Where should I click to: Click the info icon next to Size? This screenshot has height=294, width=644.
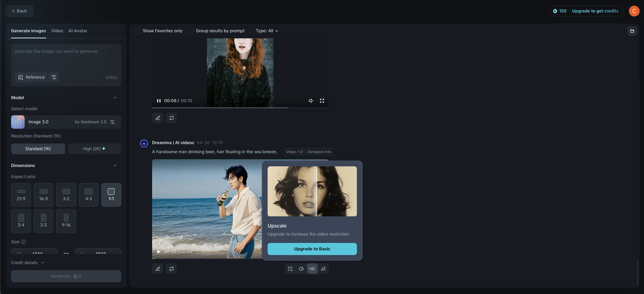(24, 242)
